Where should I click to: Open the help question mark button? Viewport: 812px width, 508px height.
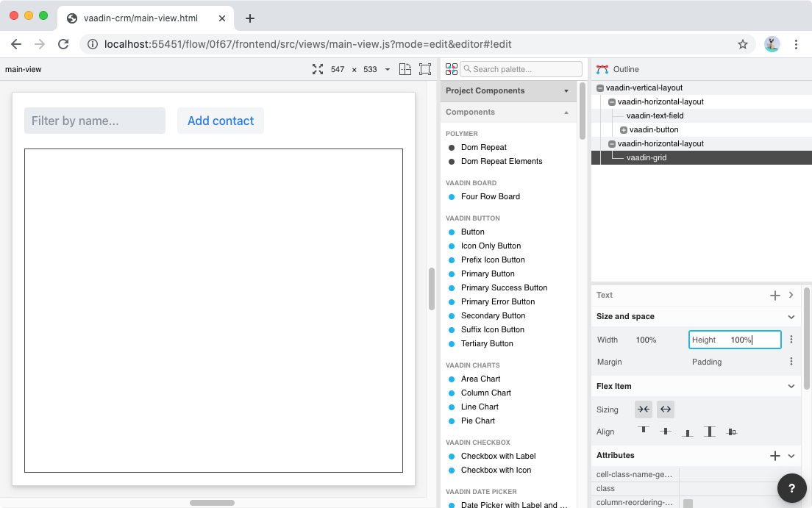791,488
